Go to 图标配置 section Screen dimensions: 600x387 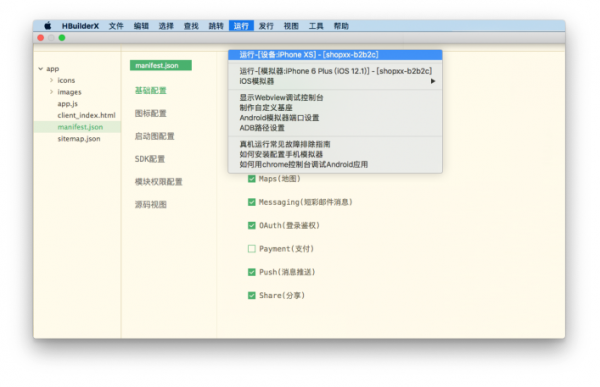(x=151, y=113)
